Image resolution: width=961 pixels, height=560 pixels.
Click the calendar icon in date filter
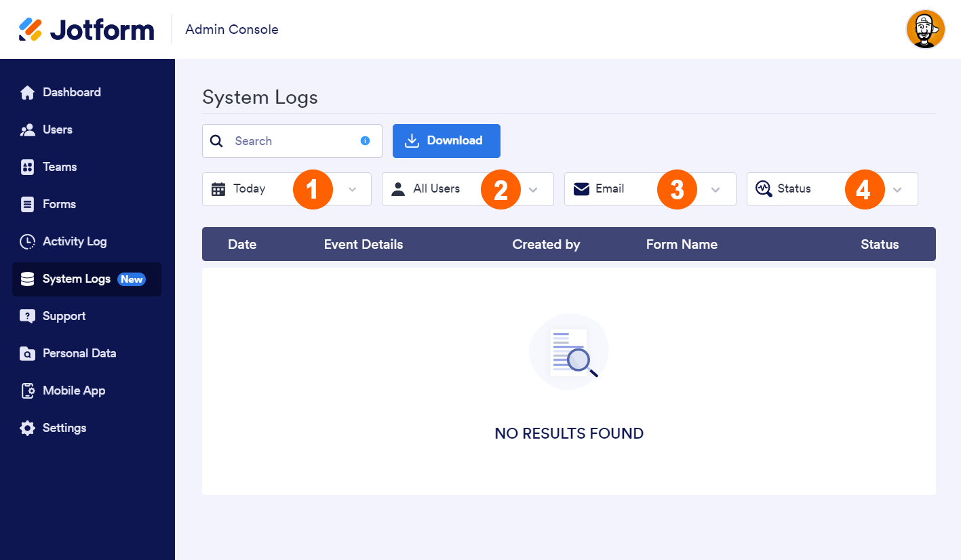[x=218, y=189]
